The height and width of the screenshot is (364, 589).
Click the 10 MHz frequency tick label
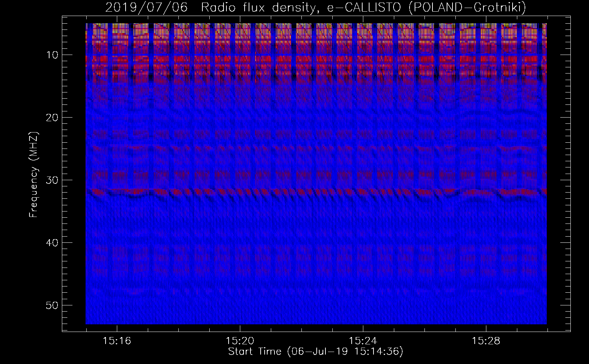tap(52, 55)
